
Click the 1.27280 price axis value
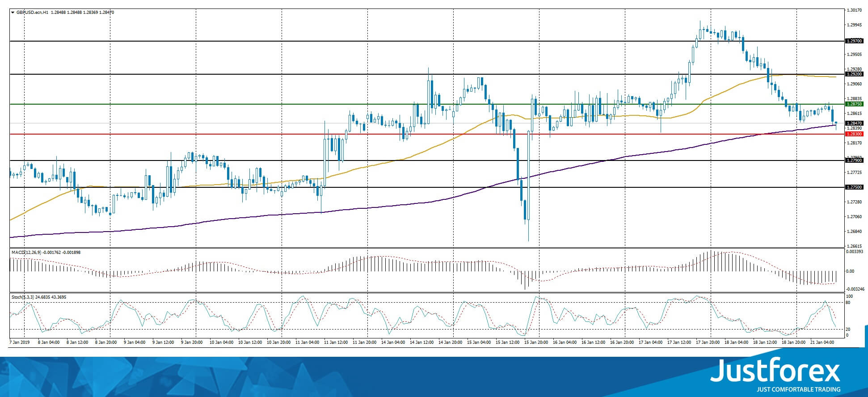(855, 202)
